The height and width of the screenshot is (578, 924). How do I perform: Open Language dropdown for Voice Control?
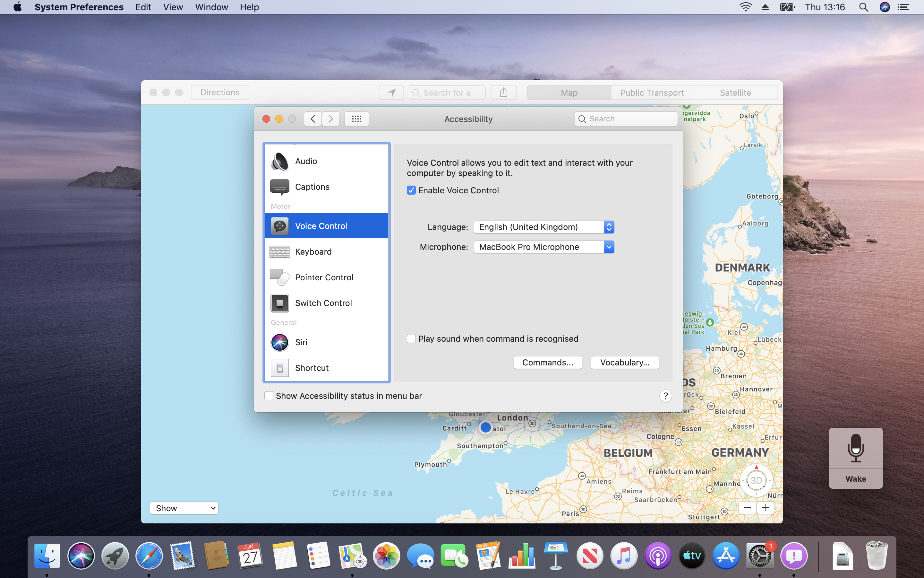click(544, 227)
